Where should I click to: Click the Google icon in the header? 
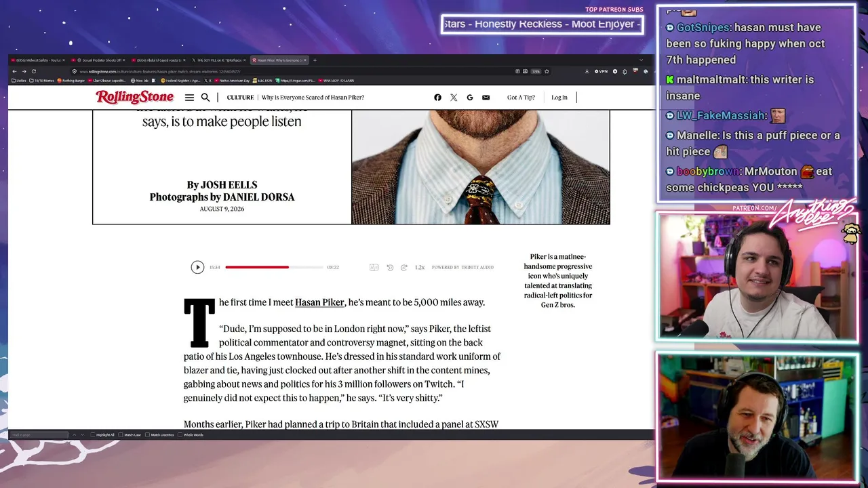[x=470, y=98]
